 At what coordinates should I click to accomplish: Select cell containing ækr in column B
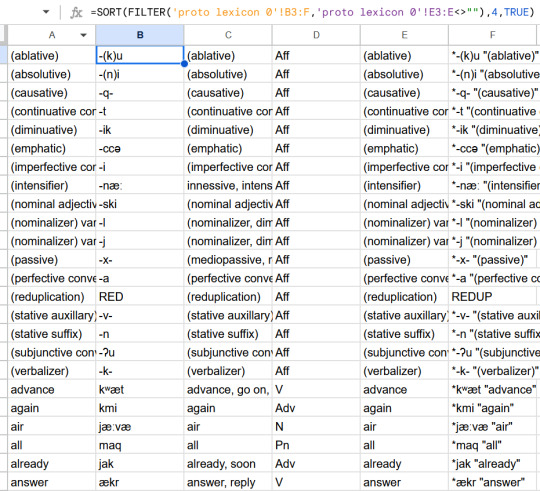[140, 482]
